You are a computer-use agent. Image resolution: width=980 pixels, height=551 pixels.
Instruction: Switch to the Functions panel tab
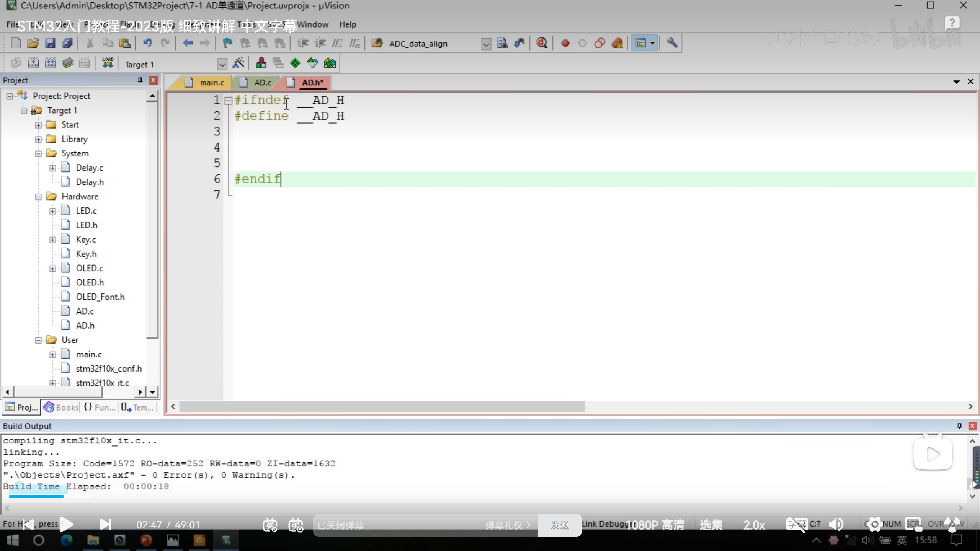click(100, 407)
